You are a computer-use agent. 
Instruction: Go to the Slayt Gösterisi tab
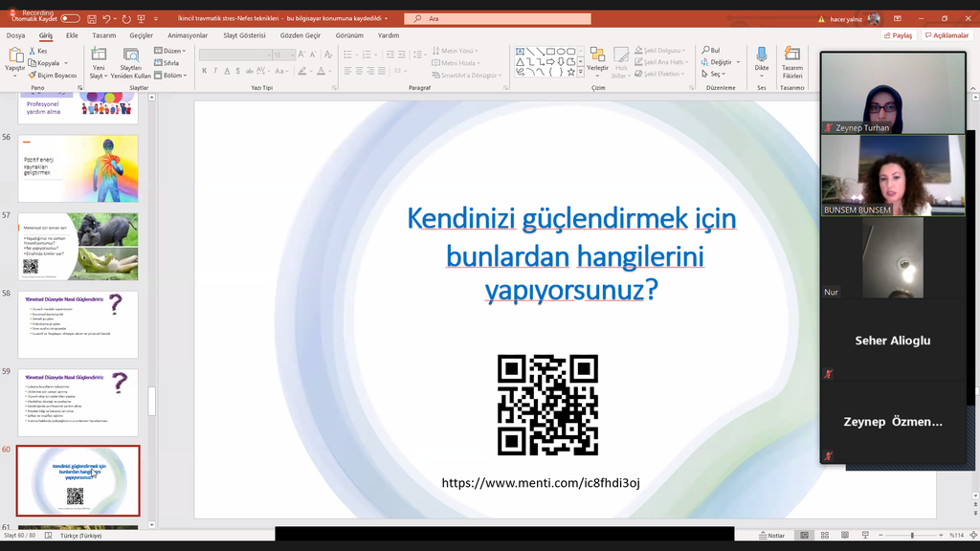tap(244, 35)
